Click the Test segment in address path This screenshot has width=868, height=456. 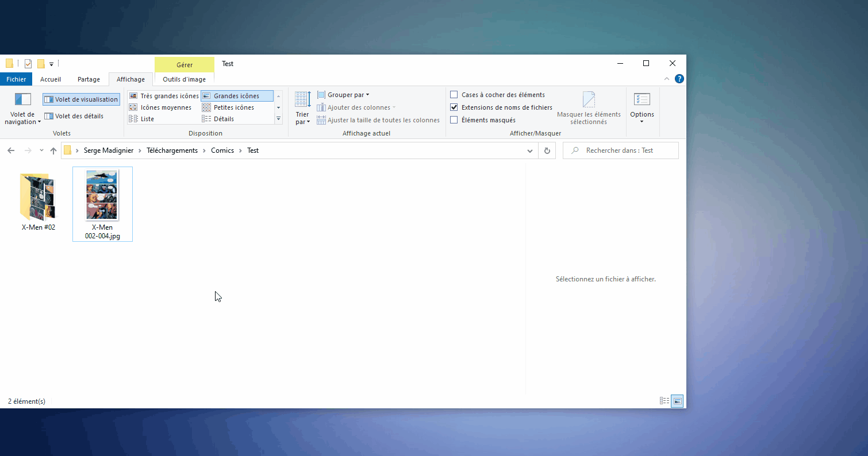[253, 150]
